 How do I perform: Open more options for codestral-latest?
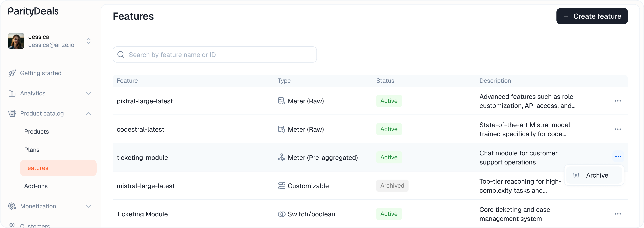point(618,129)
